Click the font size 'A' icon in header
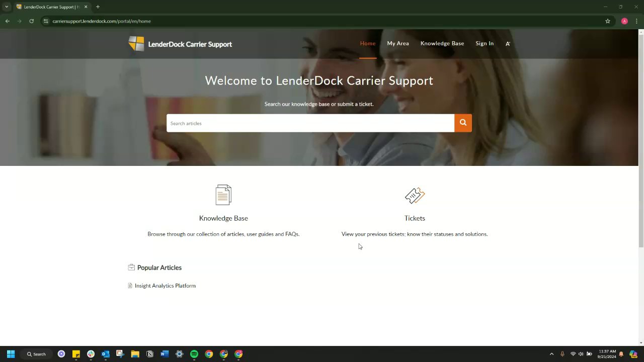The height and width of the screenshot is (362, 644). (x=508, y=44)
